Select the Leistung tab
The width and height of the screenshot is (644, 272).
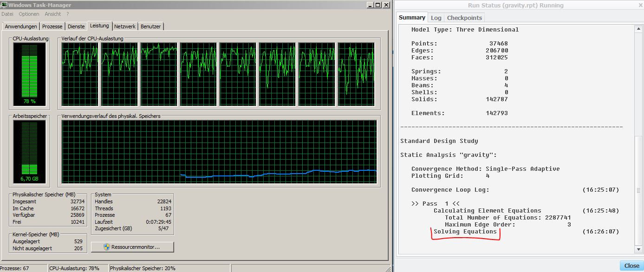(99, 26)
